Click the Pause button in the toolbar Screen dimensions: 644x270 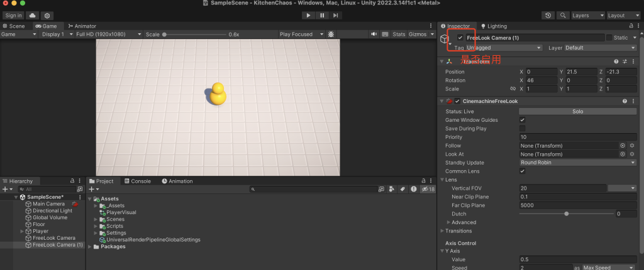tap(322, 15)
